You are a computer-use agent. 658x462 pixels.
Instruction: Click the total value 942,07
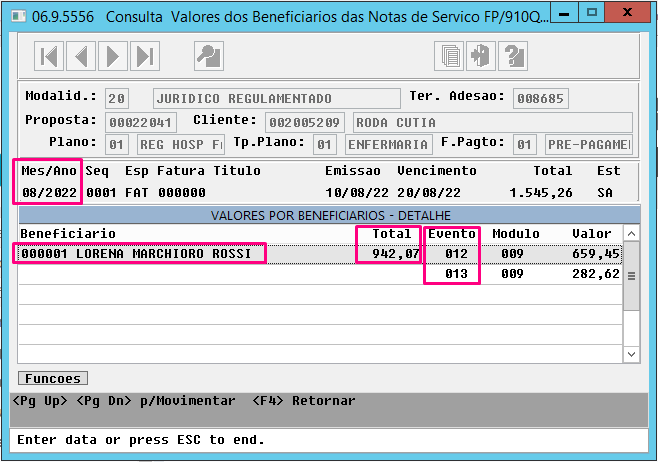tap(395, 253)
